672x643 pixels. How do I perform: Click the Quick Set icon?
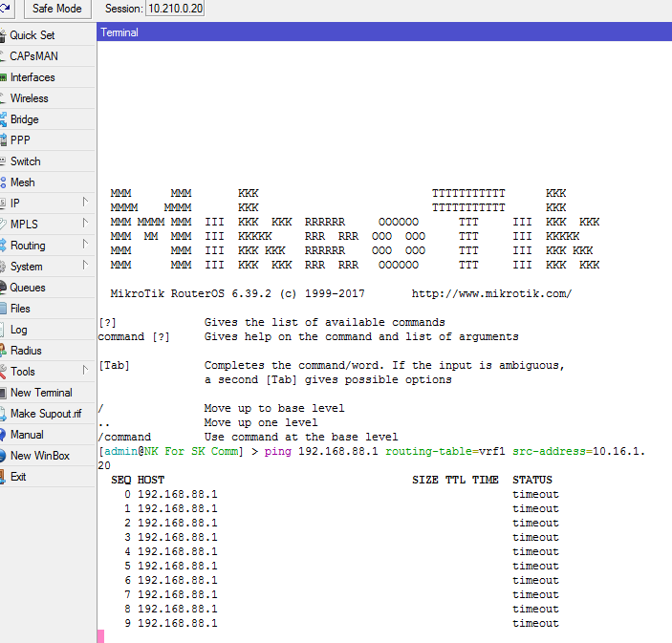tap(3, 35)
